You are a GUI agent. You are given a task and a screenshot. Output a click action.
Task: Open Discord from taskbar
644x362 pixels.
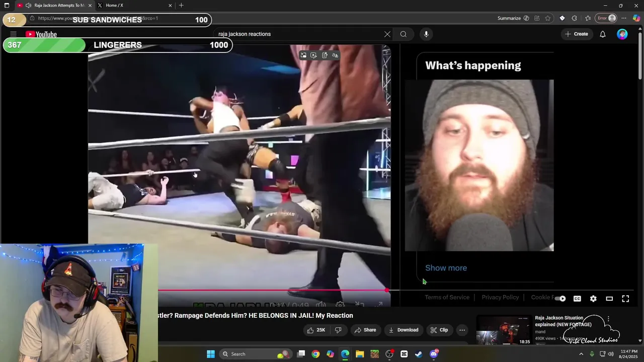(434, 354)
